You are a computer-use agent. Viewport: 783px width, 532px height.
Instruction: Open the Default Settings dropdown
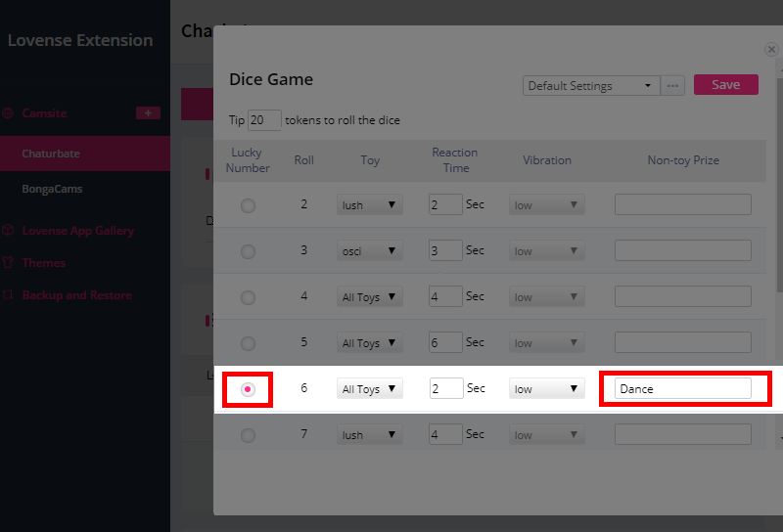(x=591, y=86)
